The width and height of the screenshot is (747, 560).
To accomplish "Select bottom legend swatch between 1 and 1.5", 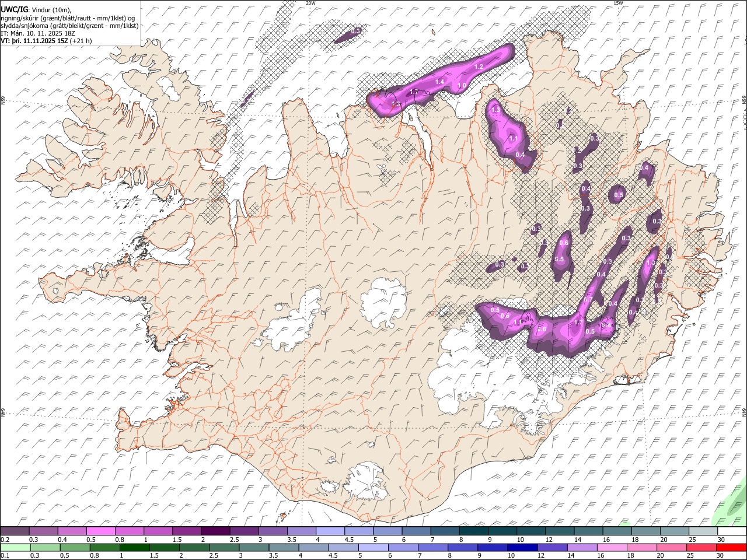I will click(x=135, y=547).
